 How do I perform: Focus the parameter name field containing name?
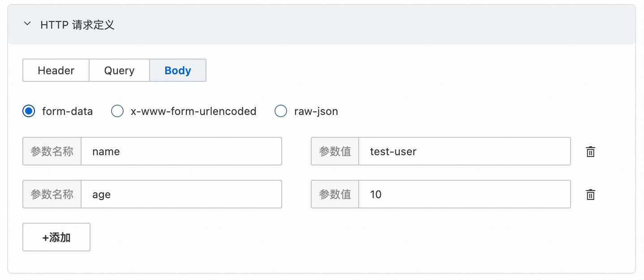[x=181, y=151]
